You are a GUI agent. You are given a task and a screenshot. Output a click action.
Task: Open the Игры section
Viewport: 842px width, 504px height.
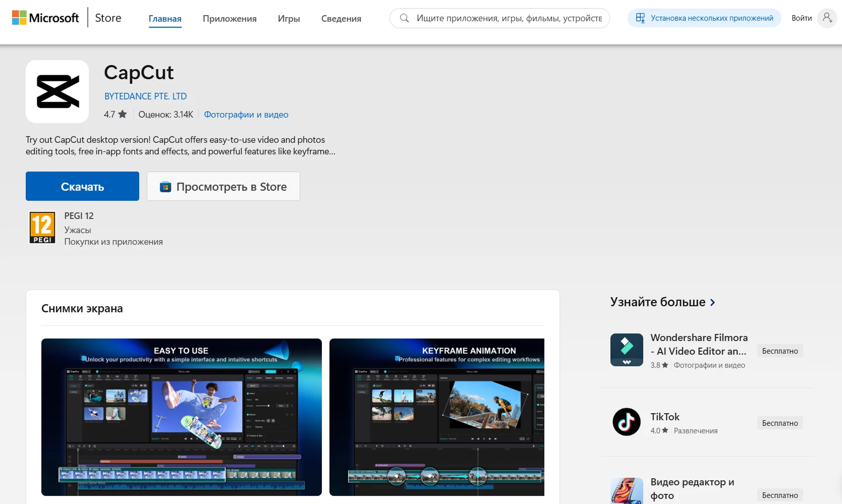(288, 18)
